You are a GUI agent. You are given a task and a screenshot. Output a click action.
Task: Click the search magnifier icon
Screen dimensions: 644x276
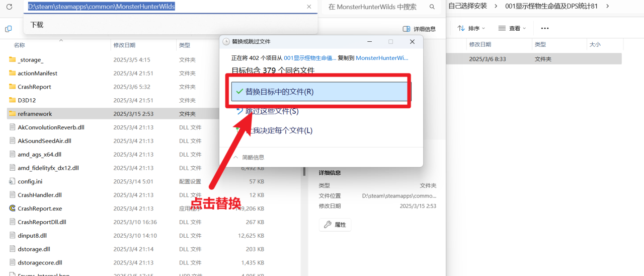point(432,7)
